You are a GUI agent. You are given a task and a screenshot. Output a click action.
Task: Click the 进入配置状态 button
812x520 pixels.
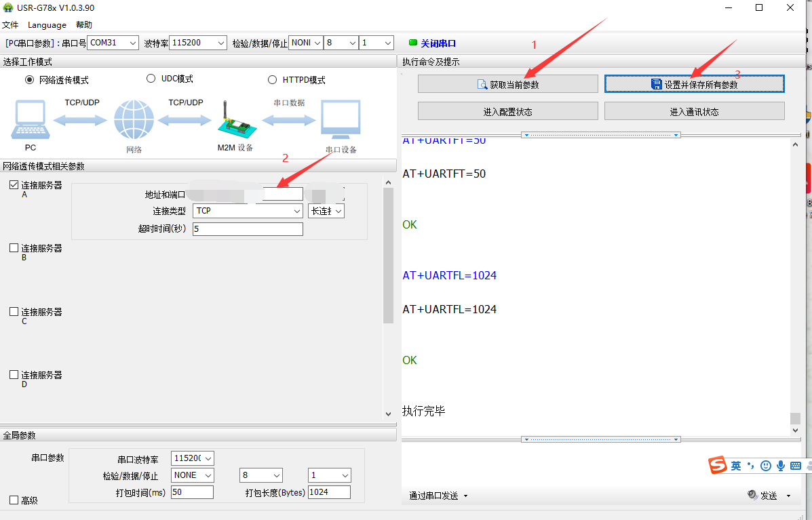pos(507,112)
